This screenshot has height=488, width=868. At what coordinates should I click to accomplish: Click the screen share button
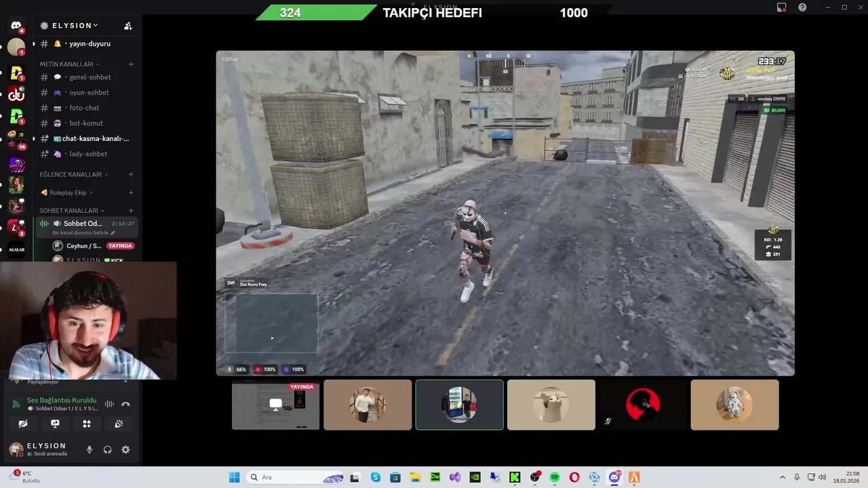[55, 424]
